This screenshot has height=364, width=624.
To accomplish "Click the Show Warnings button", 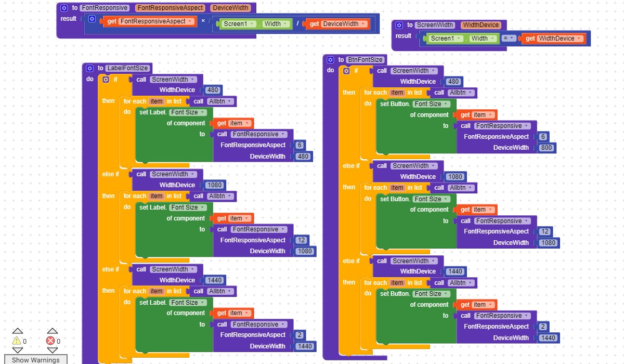I will tap(36, 360).
